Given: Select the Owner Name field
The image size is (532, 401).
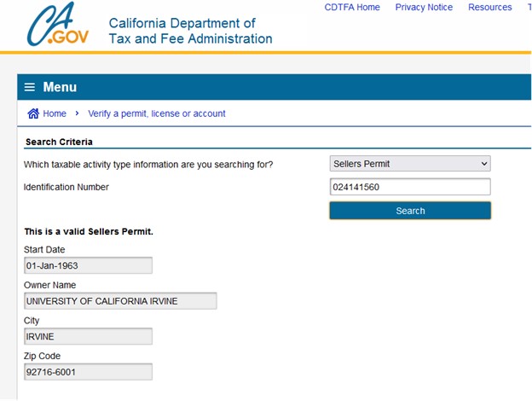Looking at the screenshot, I should click(120, 301).
